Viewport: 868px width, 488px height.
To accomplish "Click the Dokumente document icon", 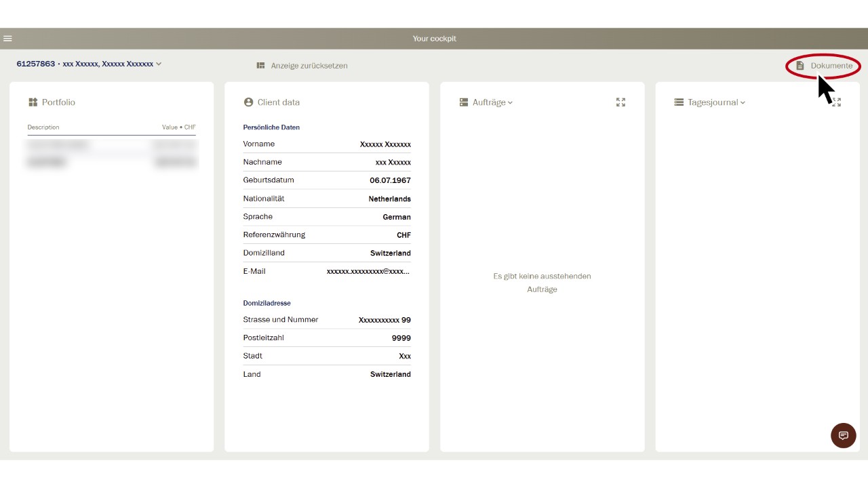I will [800, 66].
